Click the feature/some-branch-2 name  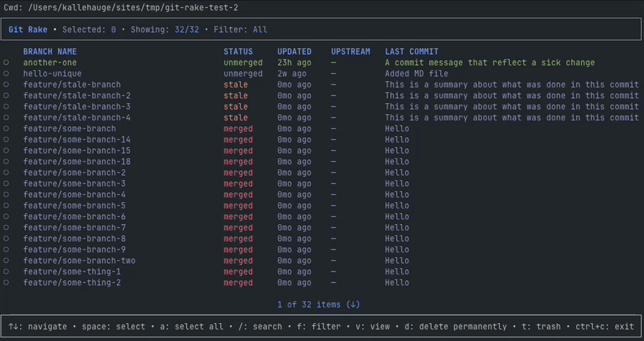coord(74,173)
